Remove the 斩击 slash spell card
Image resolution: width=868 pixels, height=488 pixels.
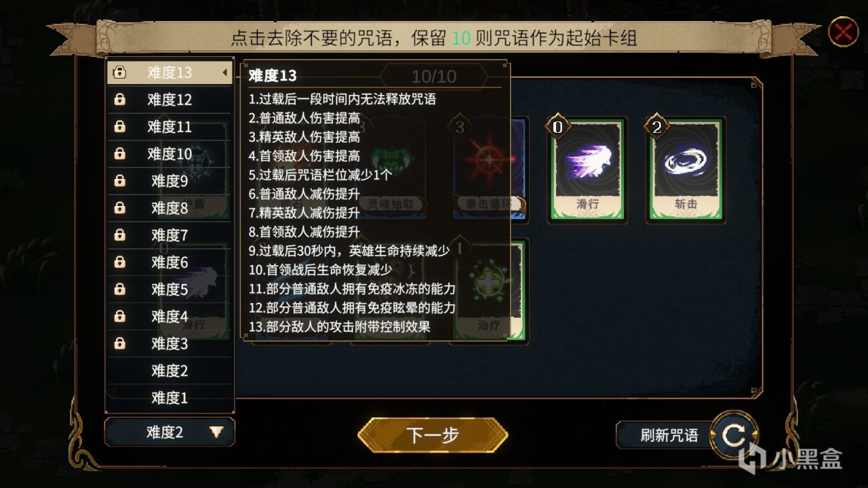click(686, 169)
